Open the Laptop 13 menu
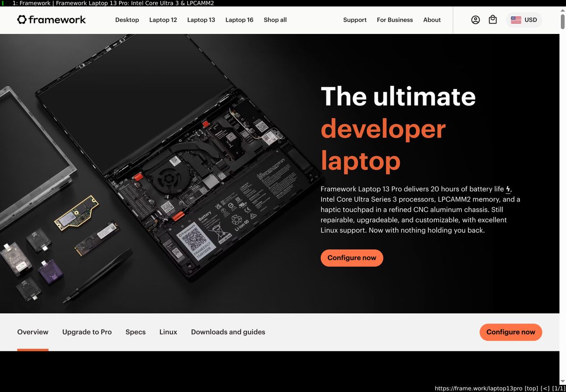Image resolution: width=566 pixels, height=392 pixels. coord(201,20)
